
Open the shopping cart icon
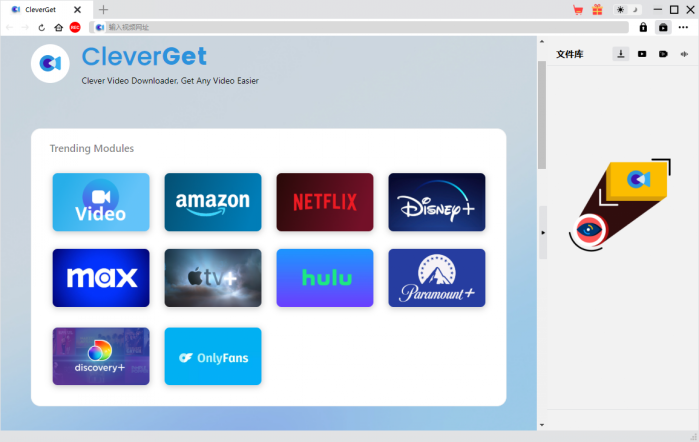578,10
